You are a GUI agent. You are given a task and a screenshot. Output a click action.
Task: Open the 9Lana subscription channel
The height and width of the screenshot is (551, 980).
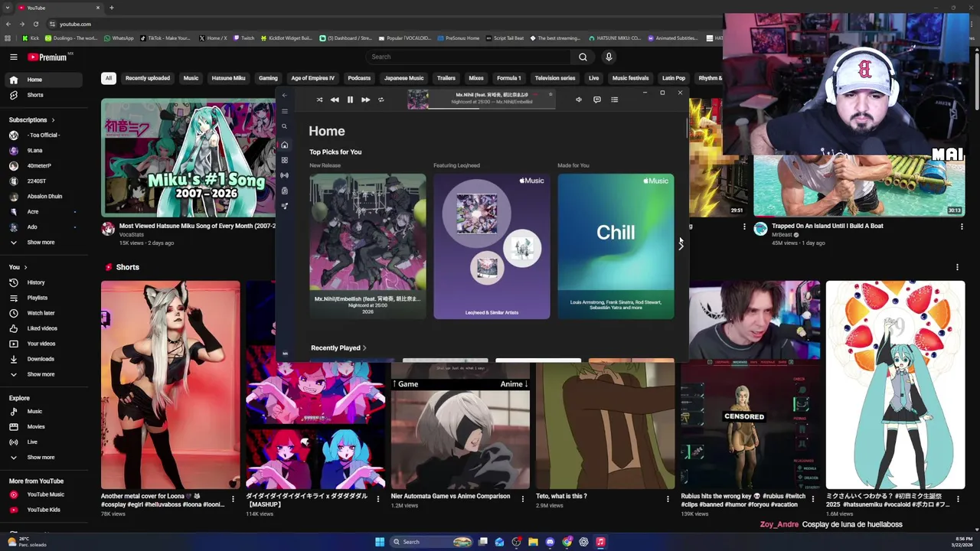point(44,150)
